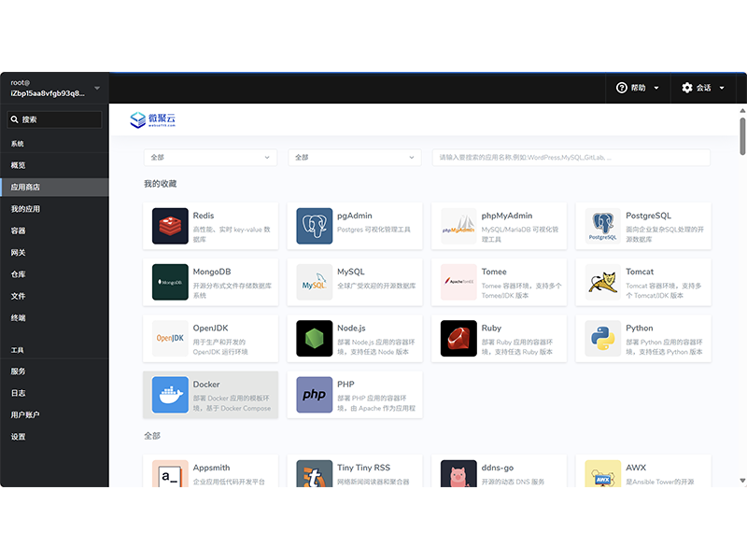Click the sidebar 搜索 input field
747x560 pixels.
pyautogui.click(x=54, y=119)
